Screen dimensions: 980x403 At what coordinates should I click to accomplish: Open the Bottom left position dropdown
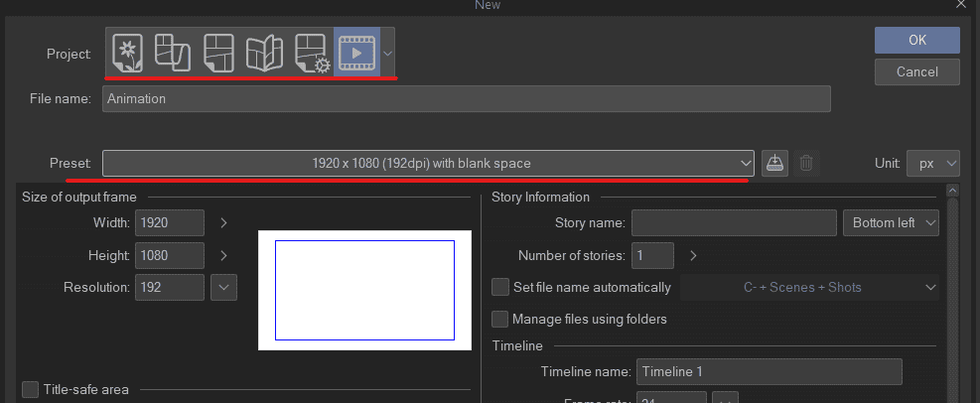[x=890, y=223]
